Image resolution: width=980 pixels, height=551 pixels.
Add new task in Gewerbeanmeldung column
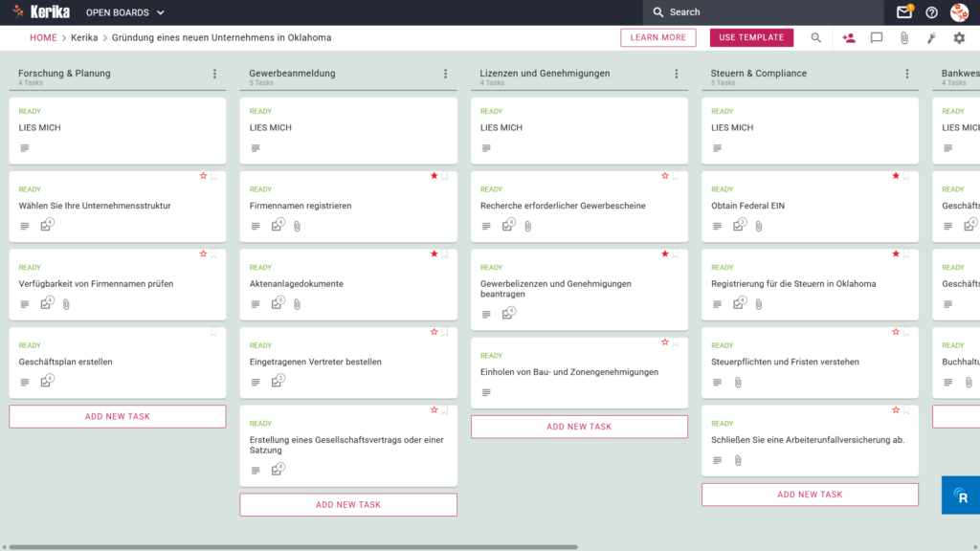pyautogui.click(x=348, y=505)
